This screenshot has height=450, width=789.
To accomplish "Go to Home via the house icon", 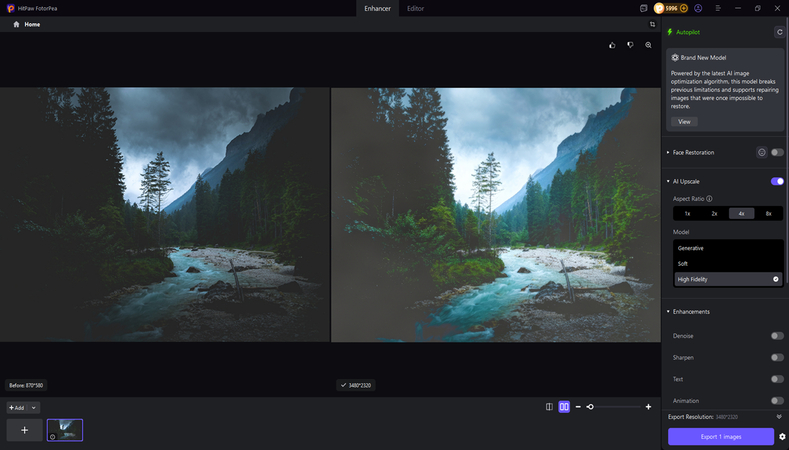I will coord(16,24).
